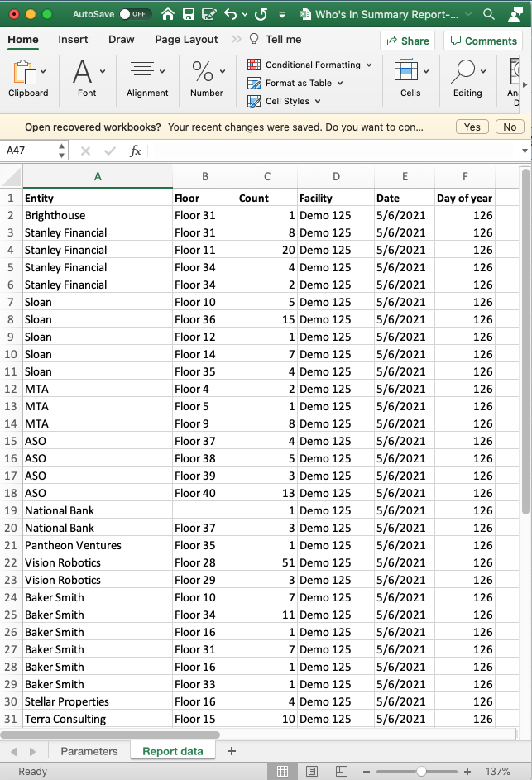Open Format as Table menu
Image resolution: width=532 pixels, height=780 pixels.
(x=295, y=83)
